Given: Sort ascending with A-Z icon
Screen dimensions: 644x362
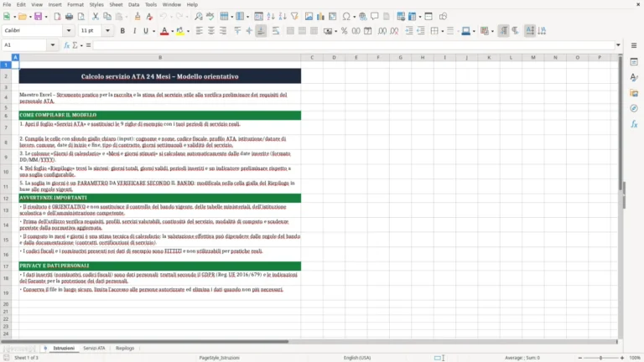Looking at the screenshot, I should [271, 17].
